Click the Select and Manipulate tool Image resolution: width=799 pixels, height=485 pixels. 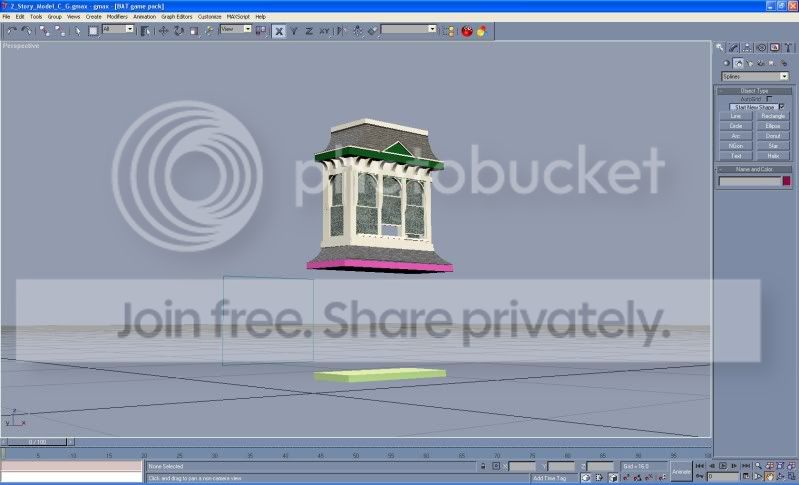click(x=209, y=31)
